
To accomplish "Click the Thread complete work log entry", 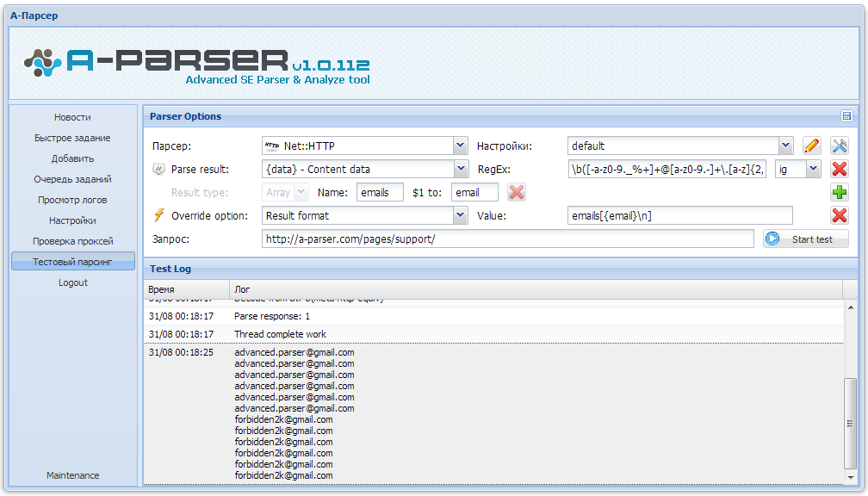I will click(x=280, y=334).
